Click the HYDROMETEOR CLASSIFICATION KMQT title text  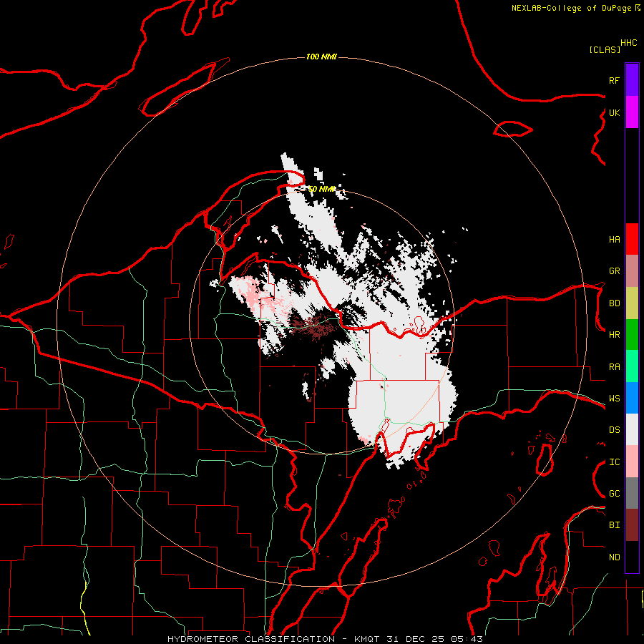click(x=325, y=639)
